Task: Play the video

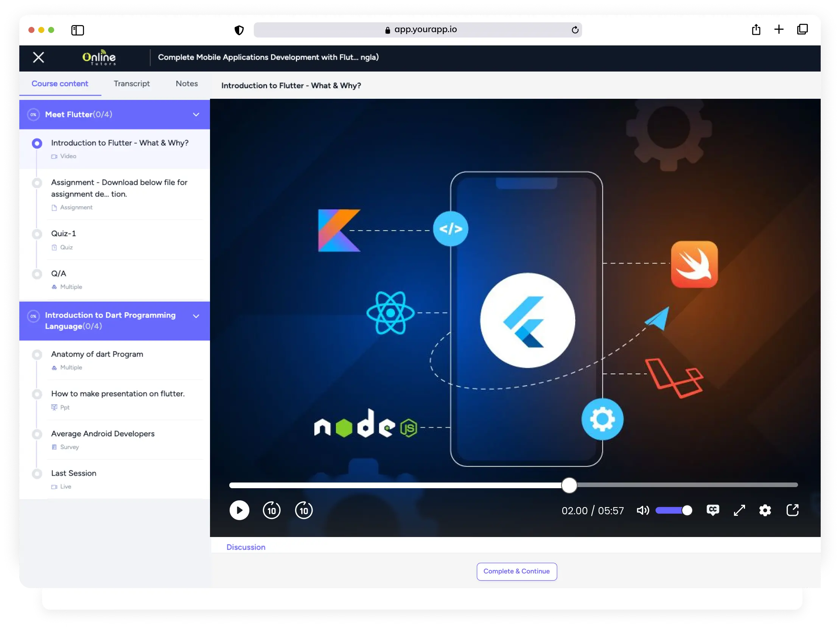Action: (x=239, y=510)
